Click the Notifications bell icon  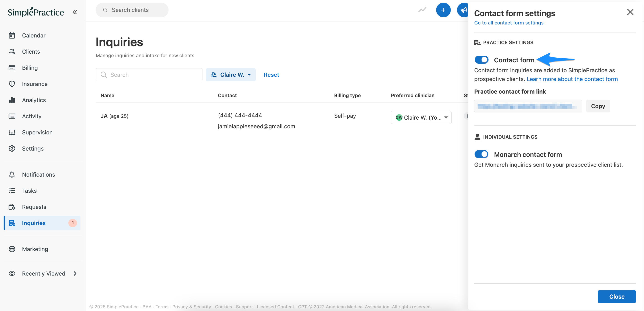coord(12,175)
